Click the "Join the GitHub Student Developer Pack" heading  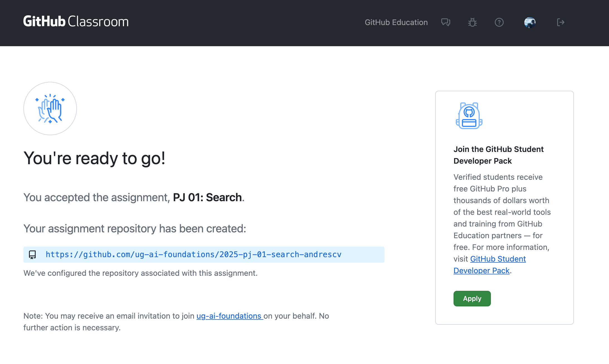498,155
